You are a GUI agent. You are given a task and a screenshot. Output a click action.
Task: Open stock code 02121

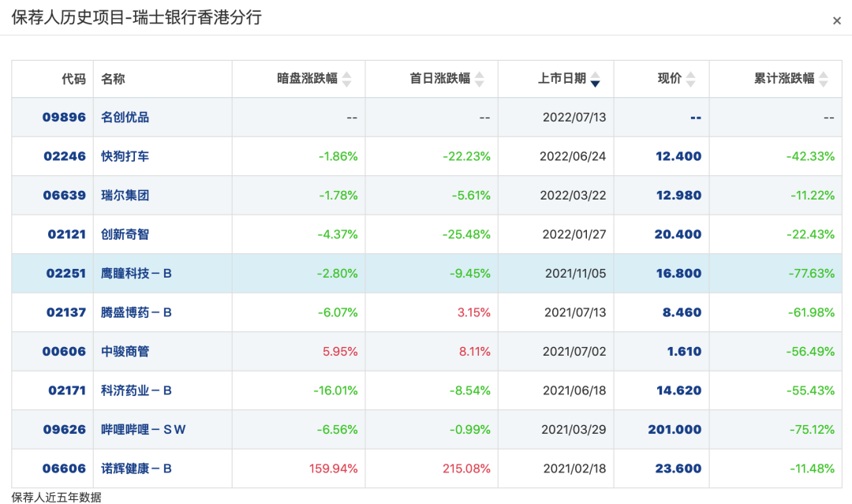tap(67, 234)
